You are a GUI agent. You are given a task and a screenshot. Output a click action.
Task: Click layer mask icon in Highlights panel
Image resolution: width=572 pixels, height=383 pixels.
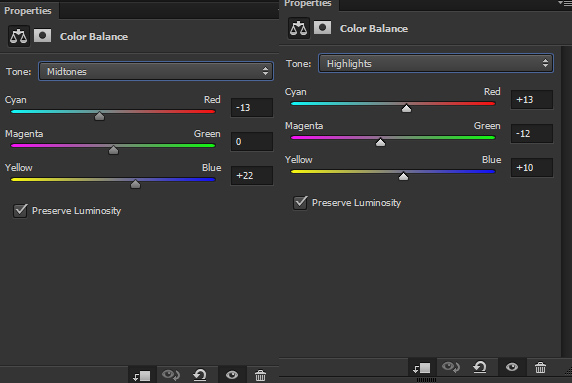pos(322,28)
